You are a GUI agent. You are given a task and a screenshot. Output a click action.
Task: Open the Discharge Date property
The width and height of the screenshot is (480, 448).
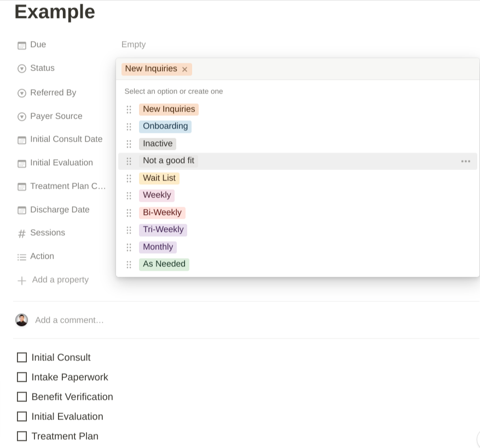tap(60, 210)
